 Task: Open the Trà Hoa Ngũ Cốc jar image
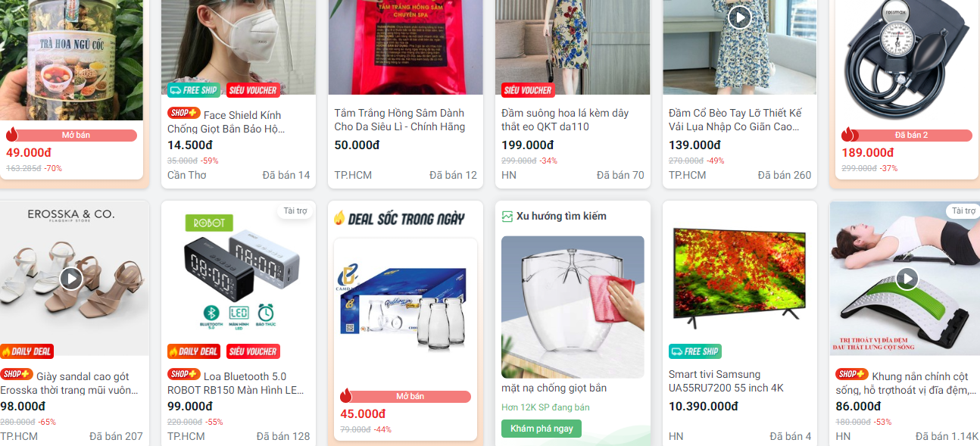[x=71, y=61]
